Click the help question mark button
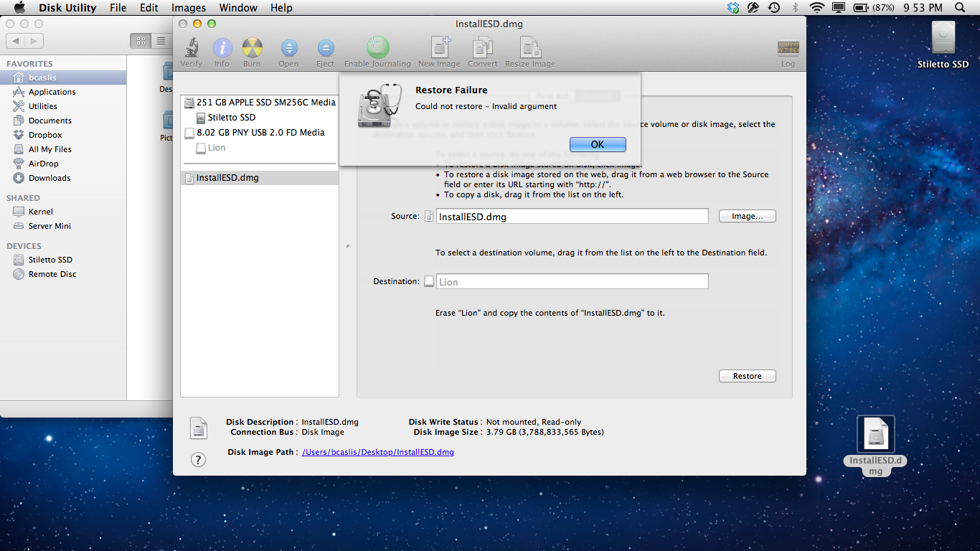The height and width of the screenshot is (551, 980). (199, 460)
